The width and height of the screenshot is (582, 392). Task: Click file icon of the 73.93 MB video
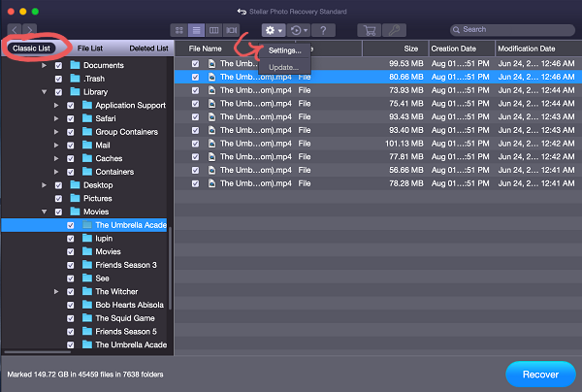(x=211, y=90)
